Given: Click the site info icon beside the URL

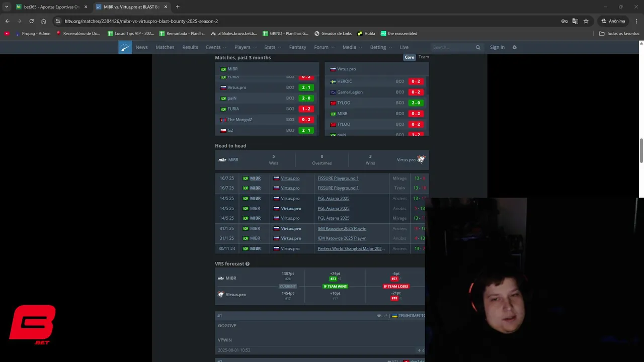Looking at the screenshot, I should click(x=58, y=21).
